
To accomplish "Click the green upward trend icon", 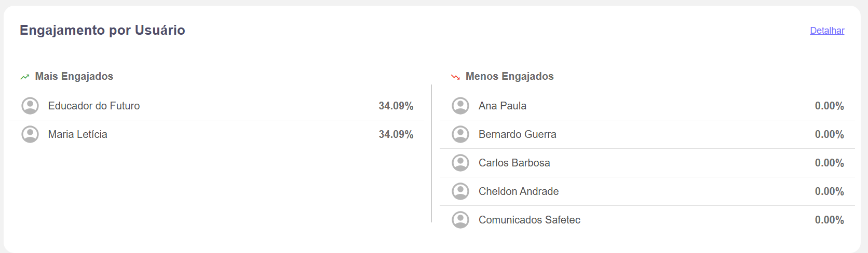I will tap(25, 77).
